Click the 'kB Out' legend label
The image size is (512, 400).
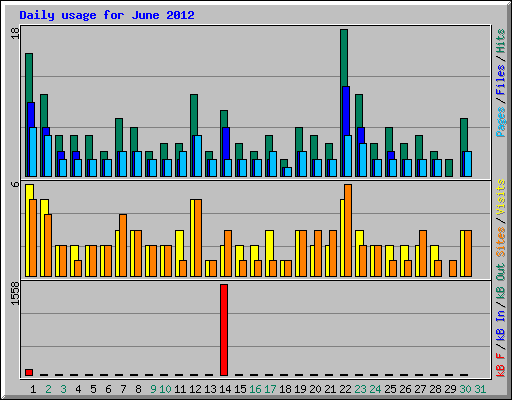pyautogui.click(x=501, y=282)
